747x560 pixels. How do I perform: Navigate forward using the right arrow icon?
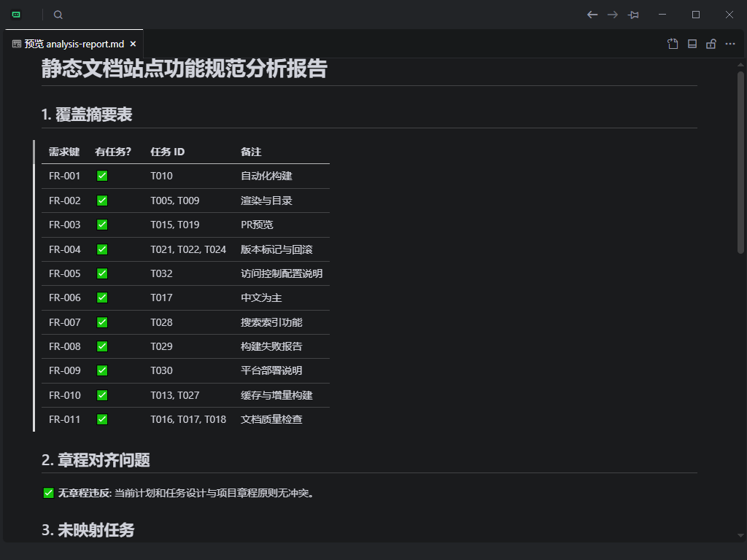tap(613, 15)
